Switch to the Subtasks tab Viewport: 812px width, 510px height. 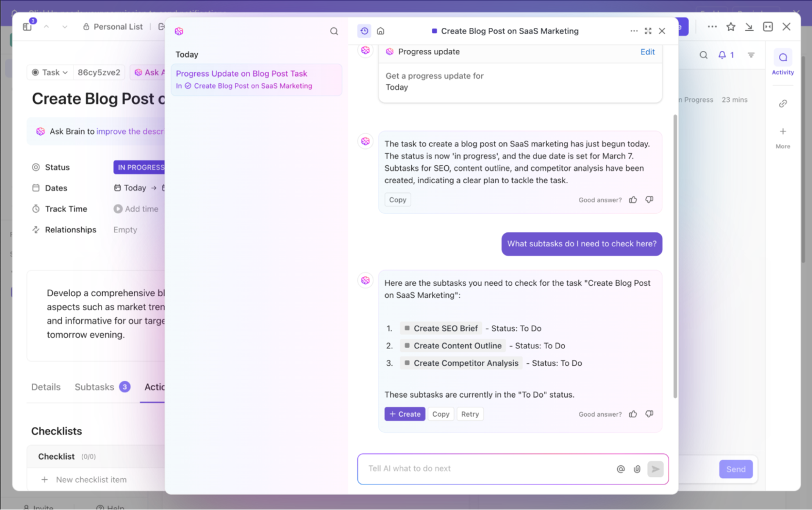coord(102,387)
